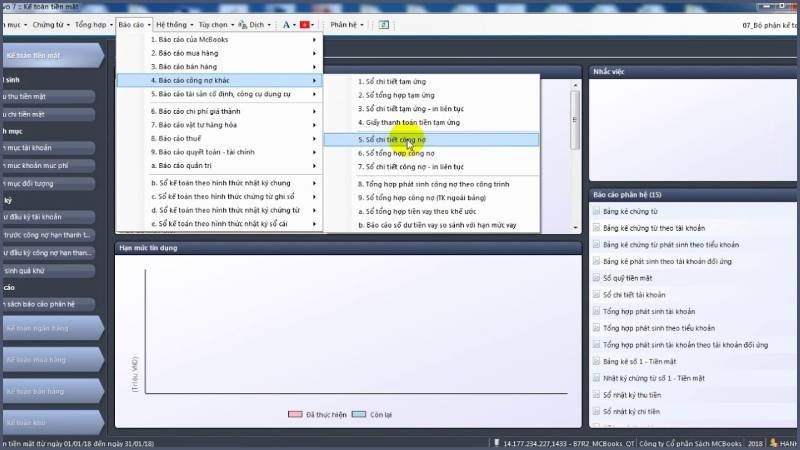Click icon beside Bảng kê phát sinh theo tài khoản đối ứng
Image resolution: width=800 pixels, height=450 pixels.
click(596, 261)
